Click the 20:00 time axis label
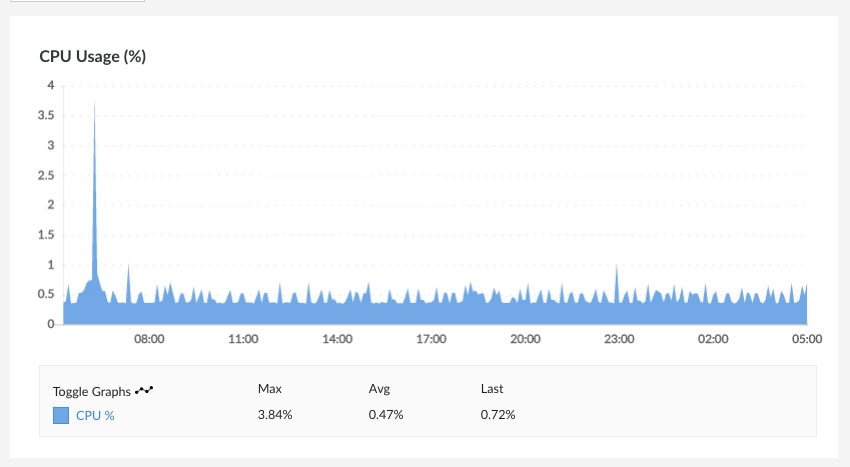Viewport: 850px width, 467px height. (525, 339)
